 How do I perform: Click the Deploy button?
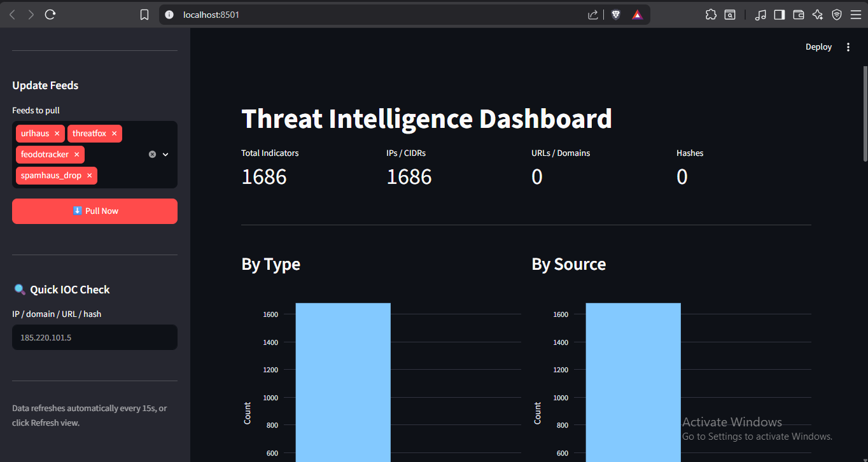pyautogui.click(x=818, y=47)
